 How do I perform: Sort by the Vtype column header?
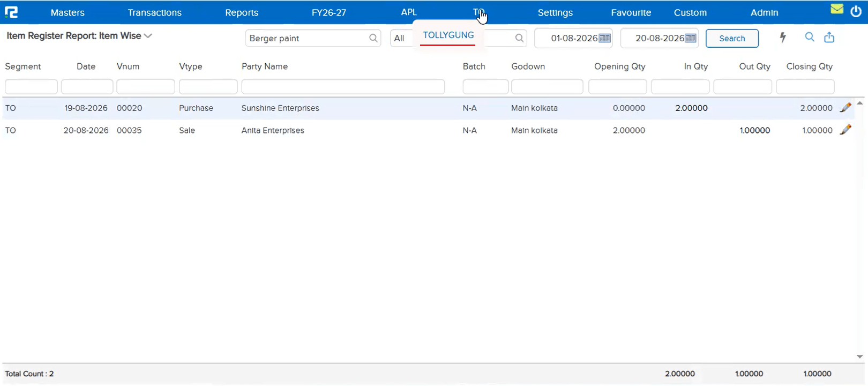coord(191,66)
